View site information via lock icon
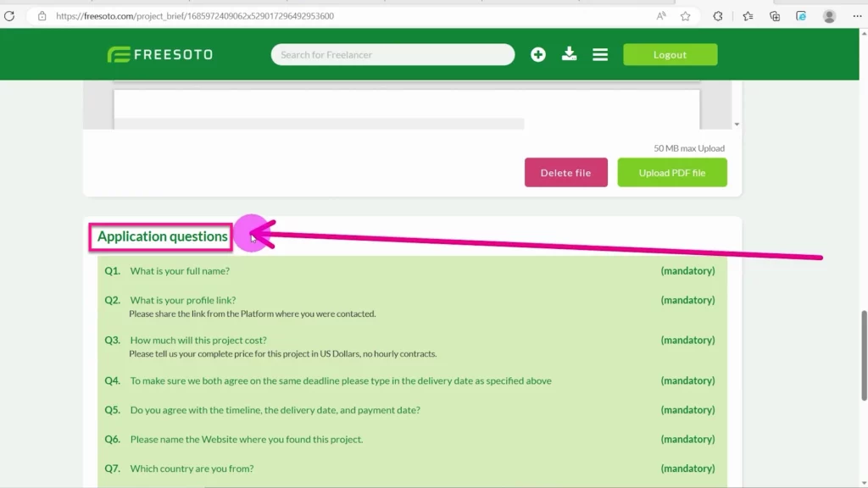Screen dimensions: 868x488 coord(42,16)
